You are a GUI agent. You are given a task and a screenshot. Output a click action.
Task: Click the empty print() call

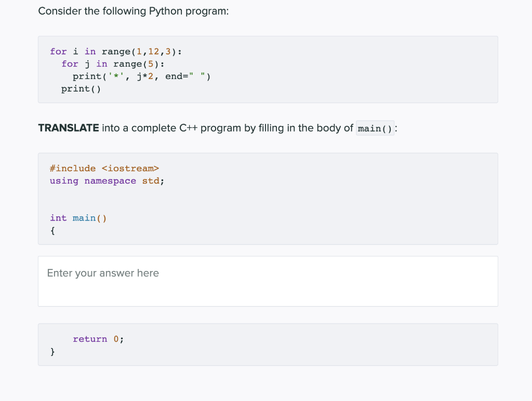click(81, 88)
